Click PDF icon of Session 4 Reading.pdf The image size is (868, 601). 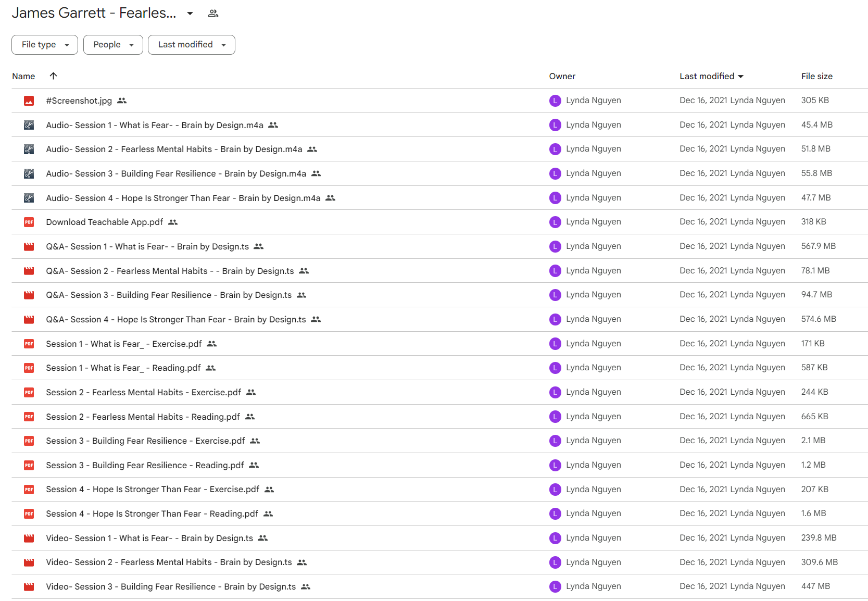pyautogui.click(x=29, y=514)
